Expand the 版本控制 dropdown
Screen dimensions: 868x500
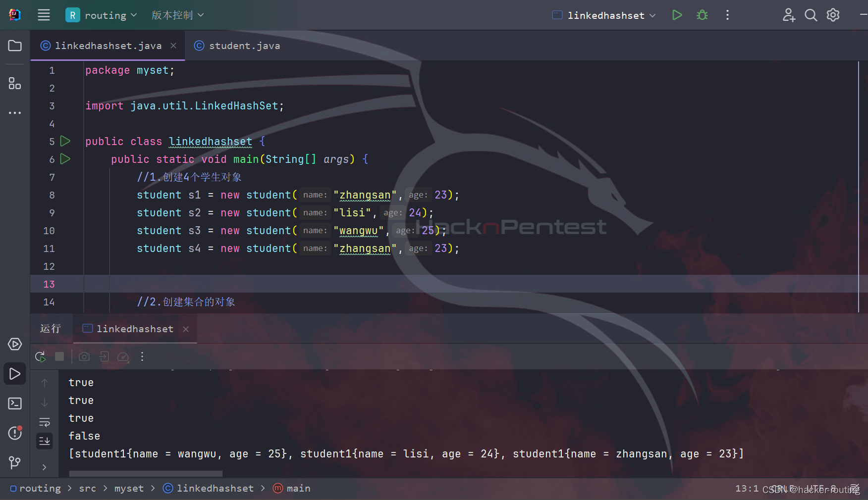tap(177, 15)
